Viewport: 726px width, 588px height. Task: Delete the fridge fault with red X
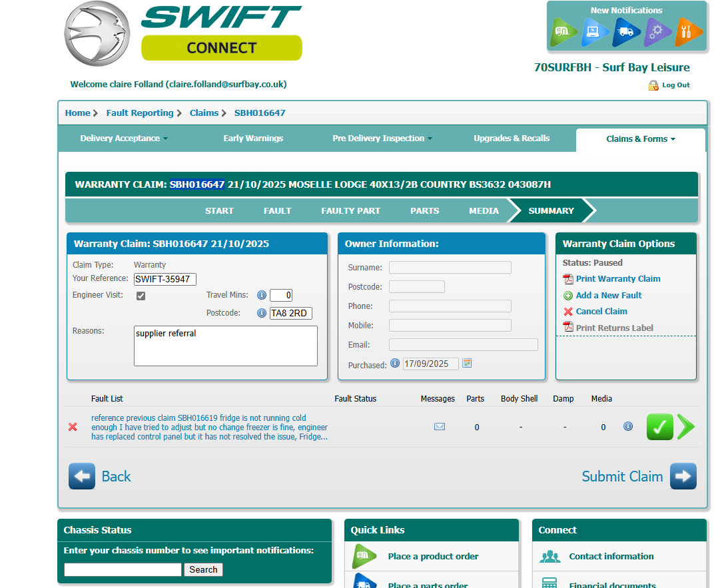pos(73,427)
